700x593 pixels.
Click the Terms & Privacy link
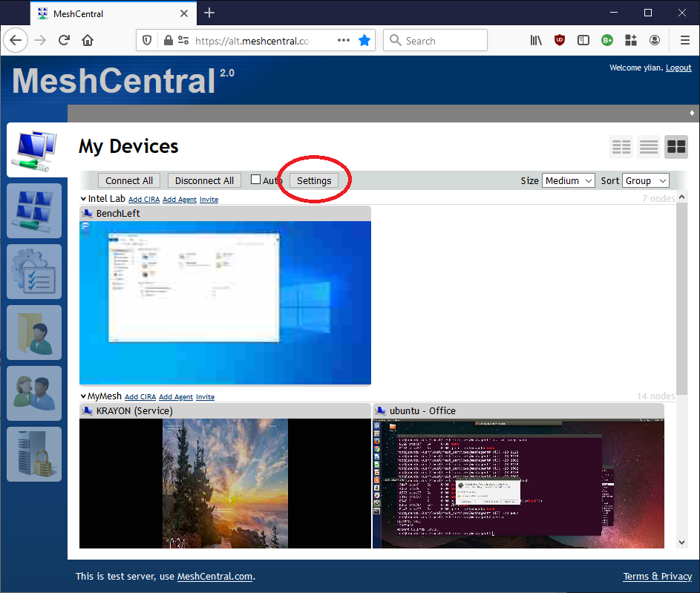658,576
